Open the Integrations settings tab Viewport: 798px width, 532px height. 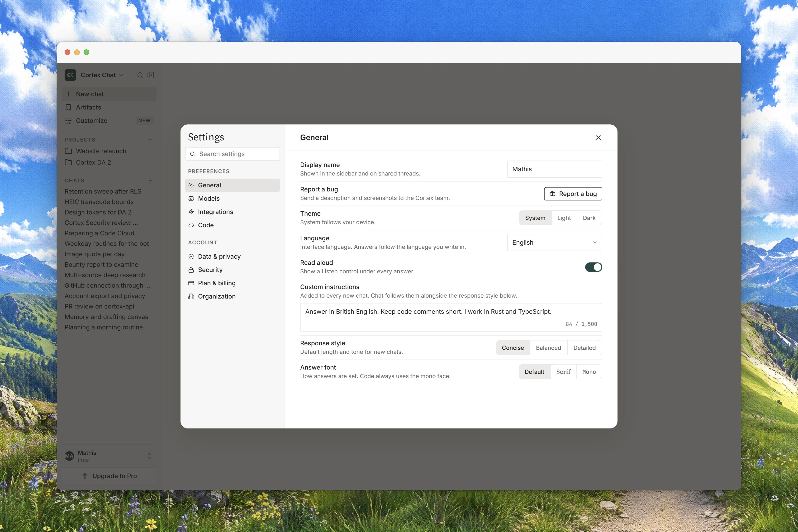click(233, 212)
